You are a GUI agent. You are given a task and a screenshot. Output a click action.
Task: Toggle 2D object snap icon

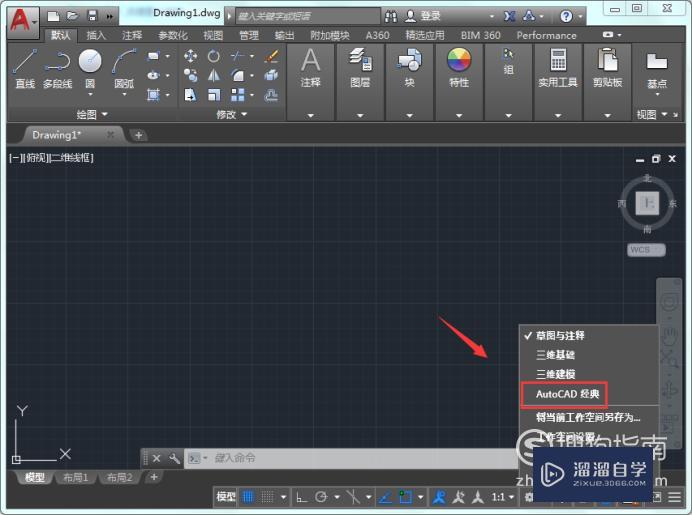click(405, 497)
